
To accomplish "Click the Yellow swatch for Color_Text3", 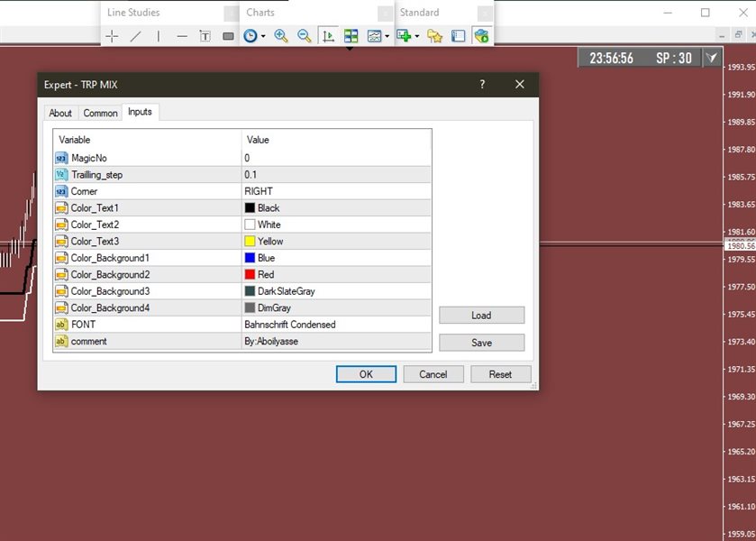I will pyautogui.click(x=250, y=241).
